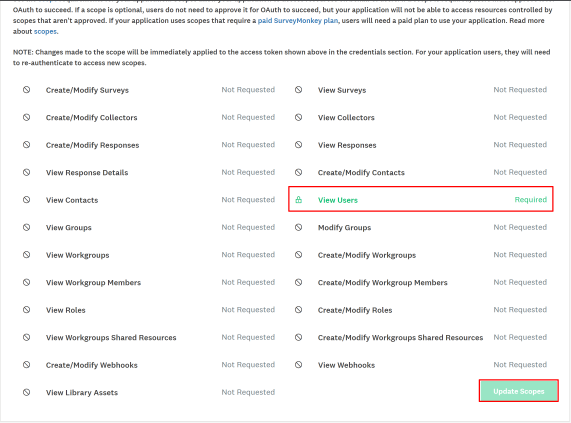Click the disabled icon beside Create/Modify Surveys
Viewport: 571px width, 423px height.
[x=27, y=90]
